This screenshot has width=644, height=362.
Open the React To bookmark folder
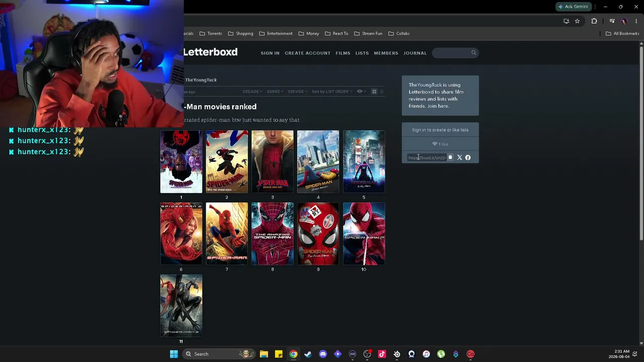[337, 34]
